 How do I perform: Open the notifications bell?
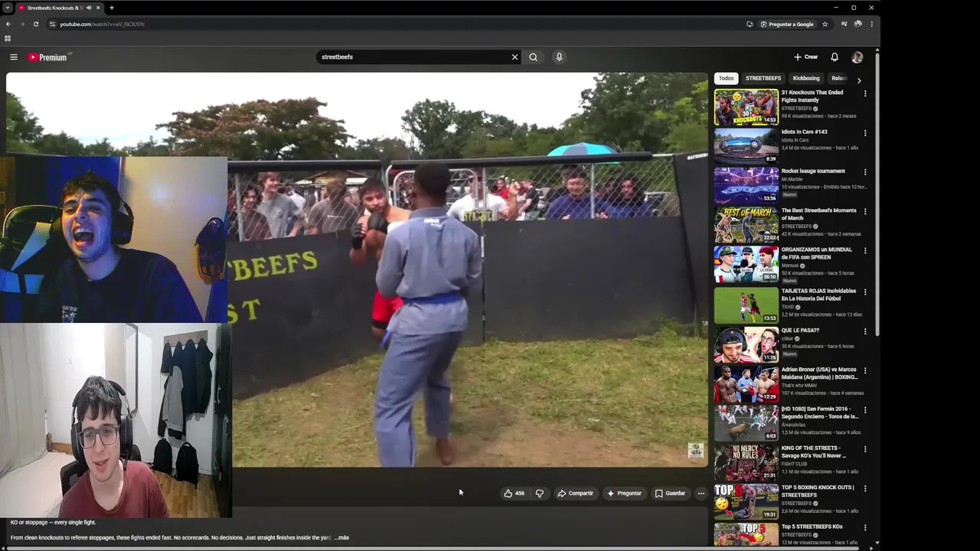[x=835, y=57]
